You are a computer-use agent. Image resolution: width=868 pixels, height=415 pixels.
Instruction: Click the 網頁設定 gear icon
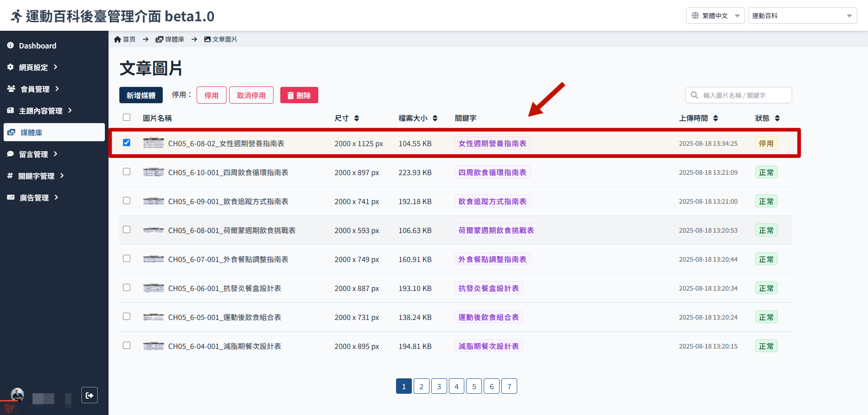pyautogui.click(x=10, y=67)
